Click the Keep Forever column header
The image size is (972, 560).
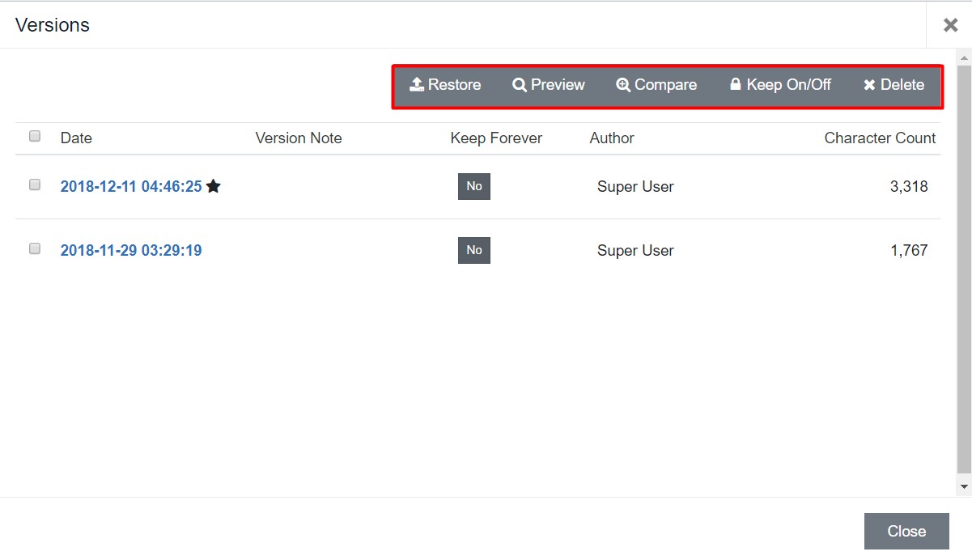click(496, 138)
